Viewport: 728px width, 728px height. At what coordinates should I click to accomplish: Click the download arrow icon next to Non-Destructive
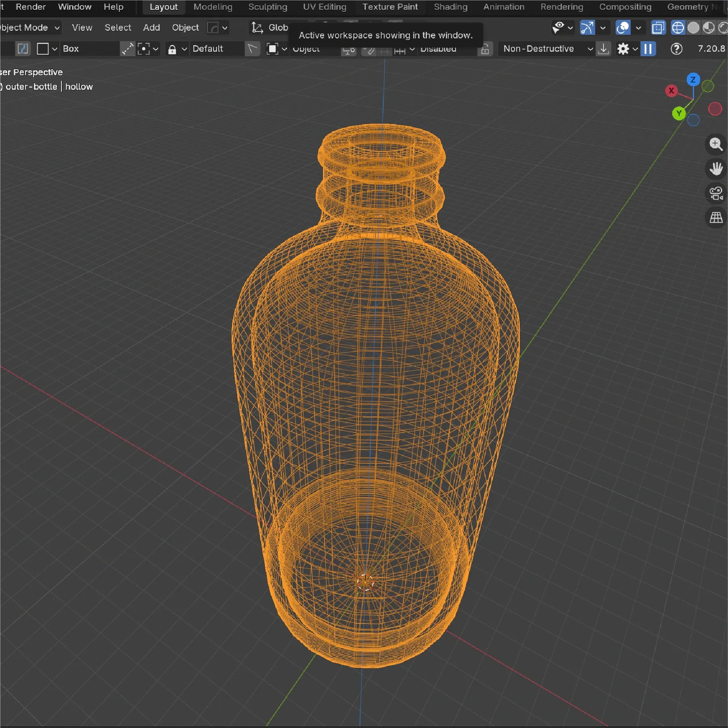click(604, 49)
